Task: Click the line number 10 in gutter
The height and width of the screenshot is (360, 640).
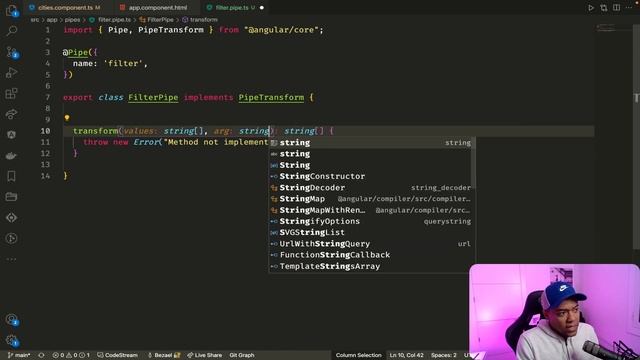Action: click(x=45, y=131)
